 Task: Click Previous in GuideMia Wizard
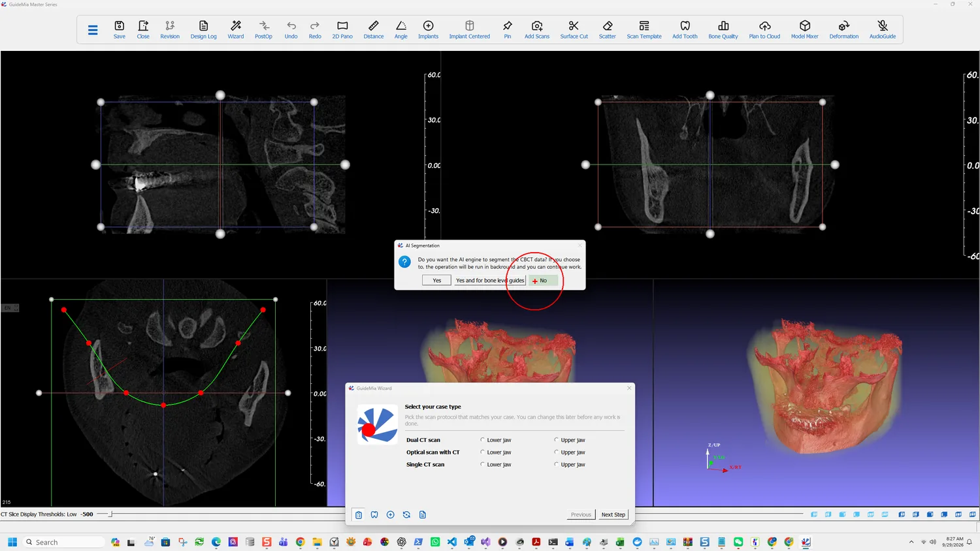pyautogui.click(x=581, y=514)
